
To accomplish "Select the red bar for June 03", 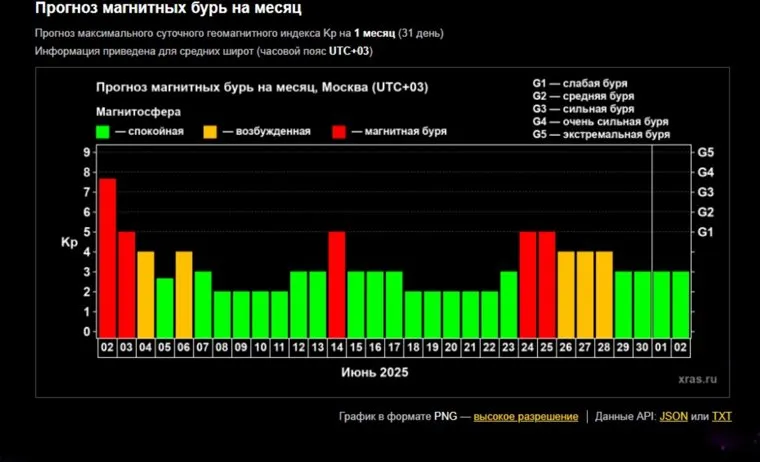I will (126, 284).
